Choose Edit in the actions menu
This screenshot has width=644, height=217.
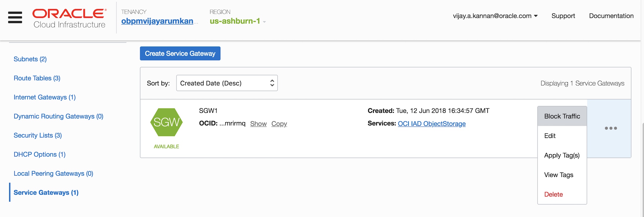pyautogui.click(x=550, y=136)
